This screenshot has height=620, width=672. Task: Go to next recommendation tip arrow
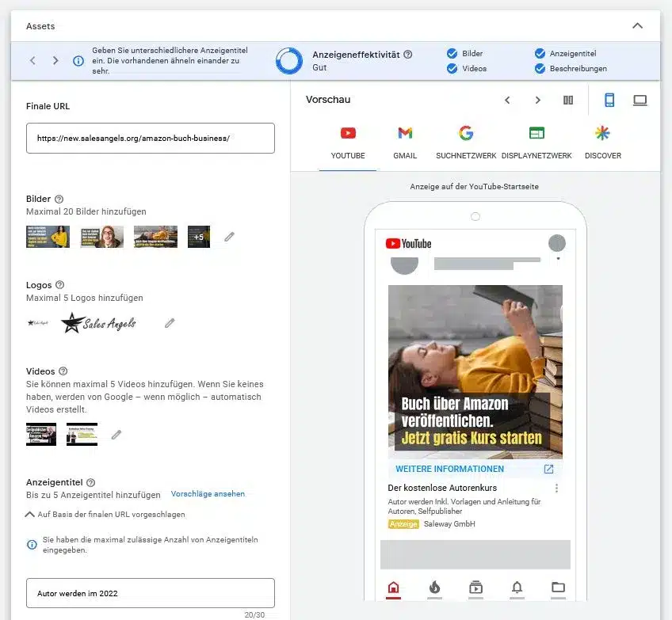[55, 60]
